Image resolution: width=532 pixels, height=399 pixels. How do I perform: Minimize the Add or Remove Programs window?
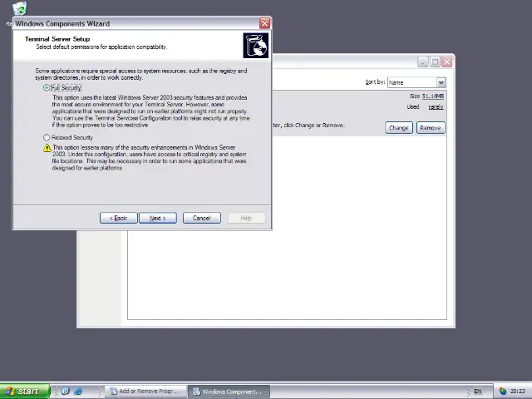423,62
